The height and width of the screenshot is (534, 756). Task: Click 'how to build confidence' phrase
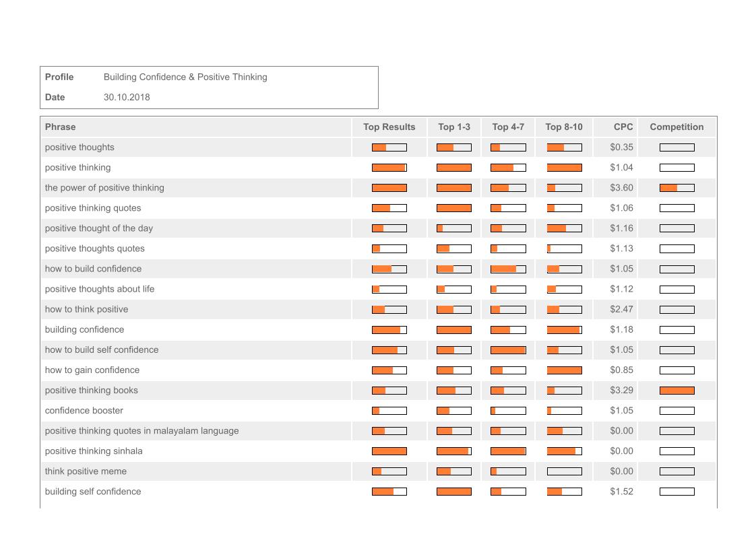(93, 269)
